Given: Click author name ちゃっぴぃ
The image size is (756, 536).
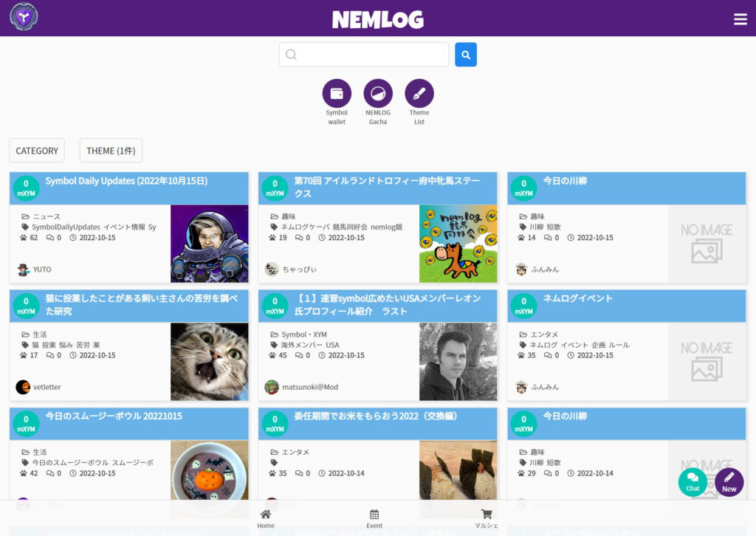Looking at the screenshot, I should pyautogui.click(x=300, y=269).
